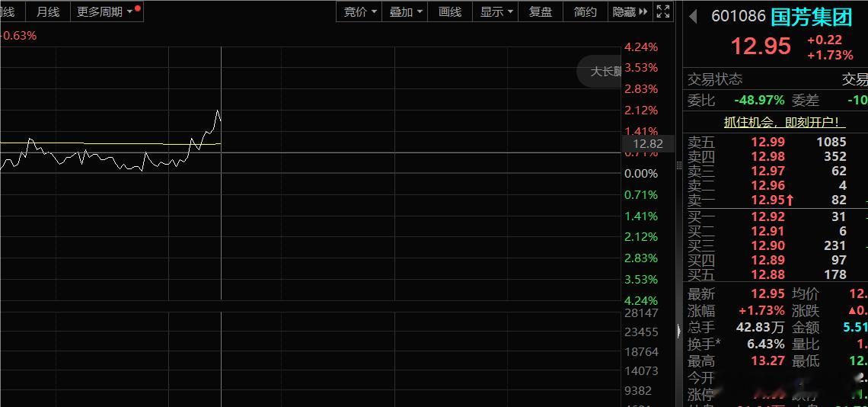Click the panel divider grip handle
This screenshot has height=407, width=868.
680,165
